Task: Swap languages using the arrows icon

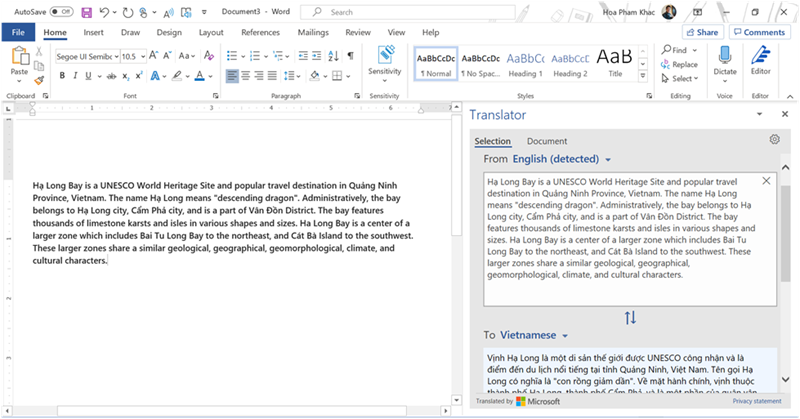Action: point(630,318)
